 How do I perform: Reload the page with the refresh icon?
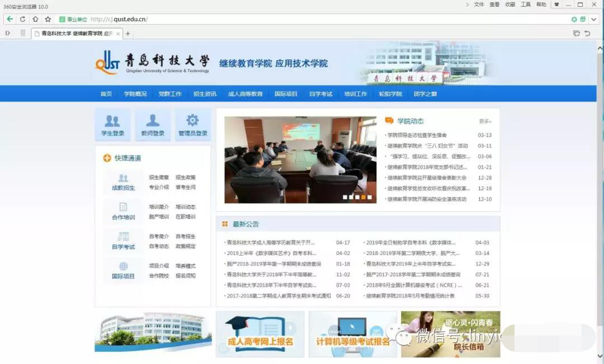(x=22, y=19)
